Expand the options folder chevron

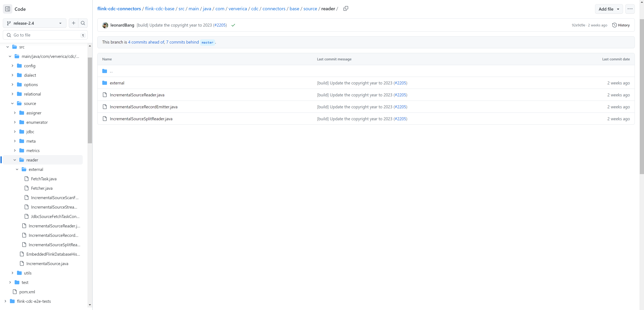[12, 85]
